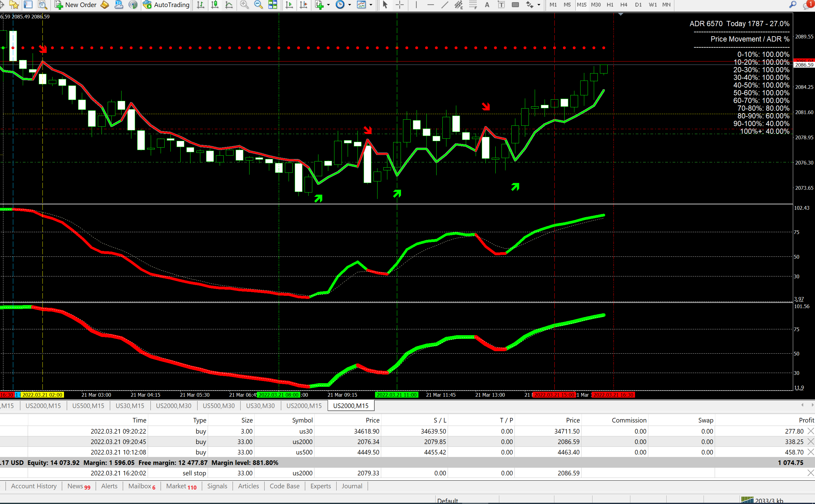The width and height of the screenshot is (815, 504).
Task: Open the Account History tab
Action: (34, 486)
